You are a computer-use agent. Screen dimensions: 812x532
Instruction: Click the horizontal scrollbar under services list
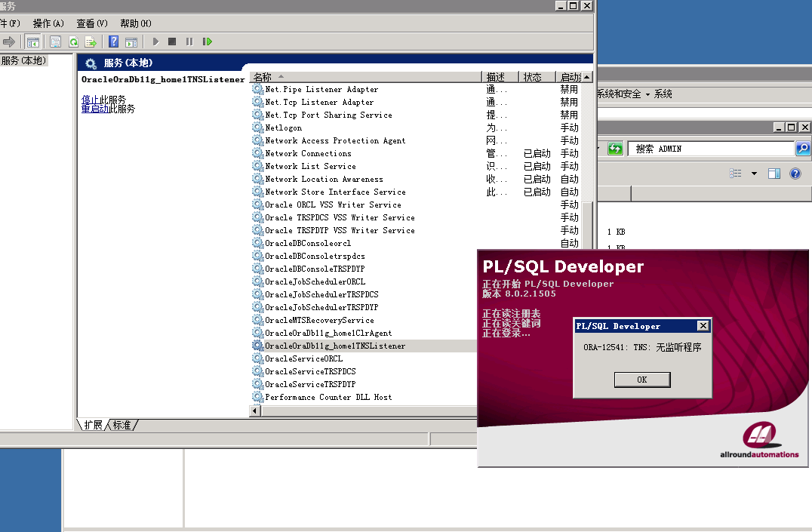[x=362, y=411]
